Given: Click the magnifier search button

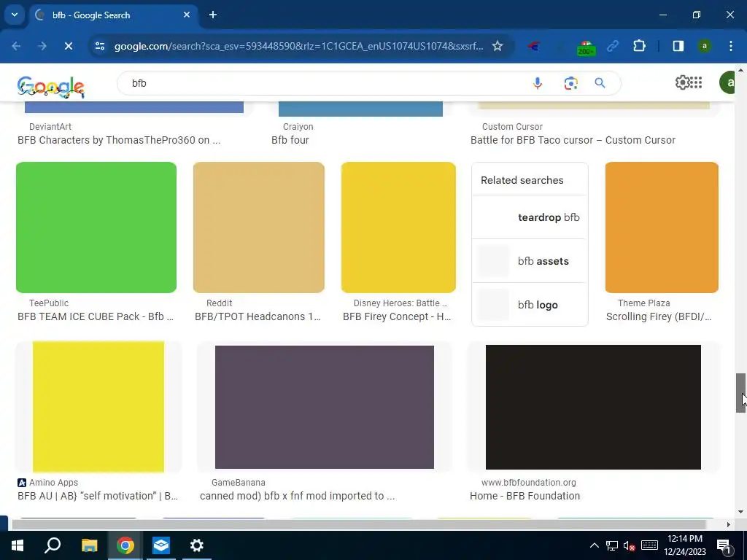Looking at the screenshot, I should pos(600,83).
